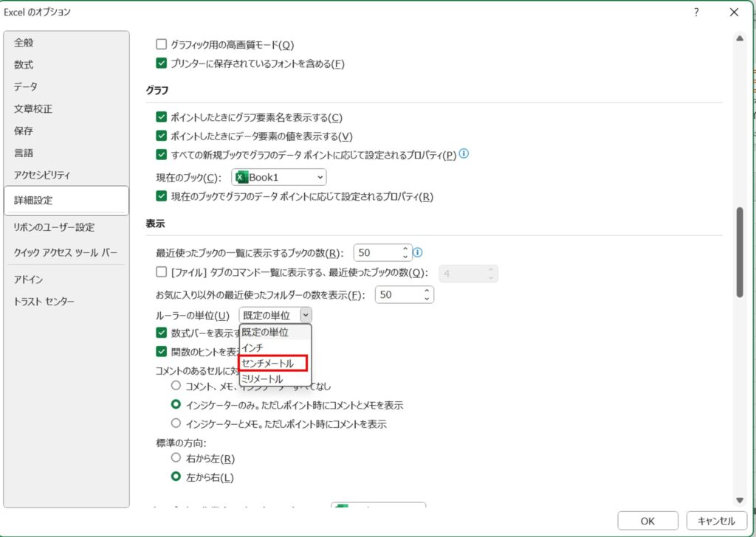This screenshot has width=756, height=537.
Task: Select the コメント、メモ、インジケーター すべてなし radio
Action: coord(176,386)
